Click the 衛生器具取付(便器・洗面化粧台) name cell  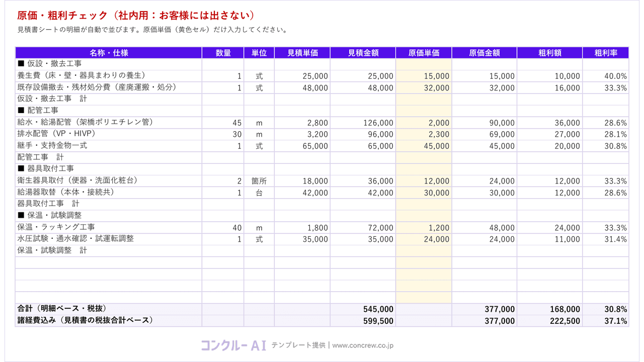tap(109, 181)
